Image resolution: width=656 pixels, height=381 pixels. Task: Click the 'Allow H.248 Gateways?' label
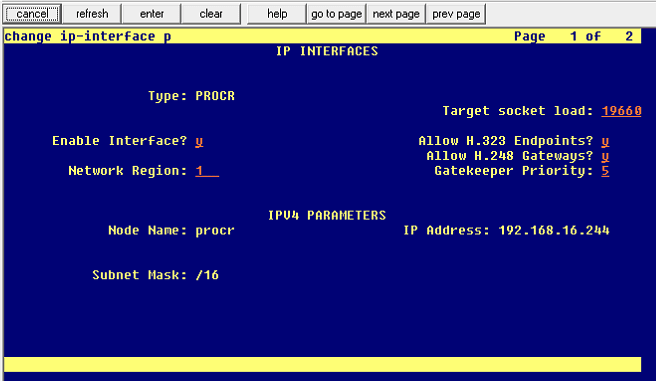[510, 156]
